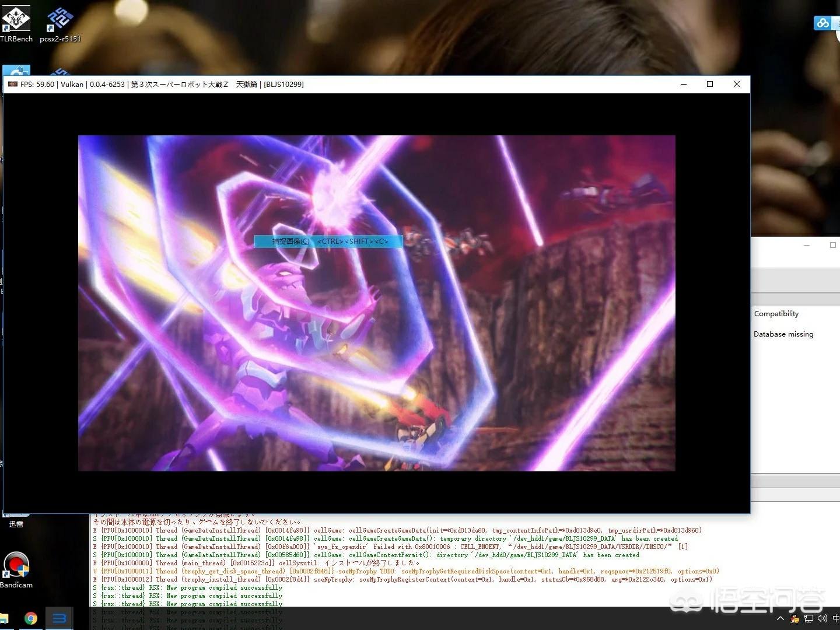Minimize the background RPCS3 main window
This screenshot has width=840, height=630.
coord(807,246)
